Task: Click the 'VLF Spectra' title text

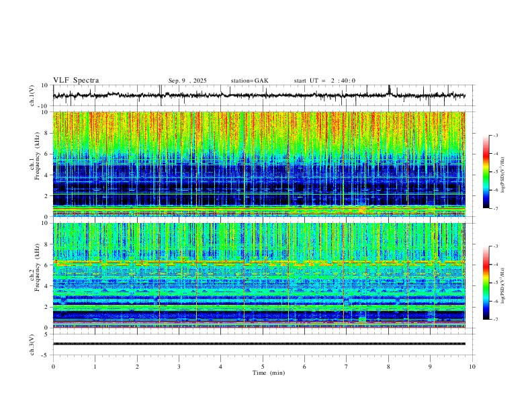Action: (x=76, y=81)
